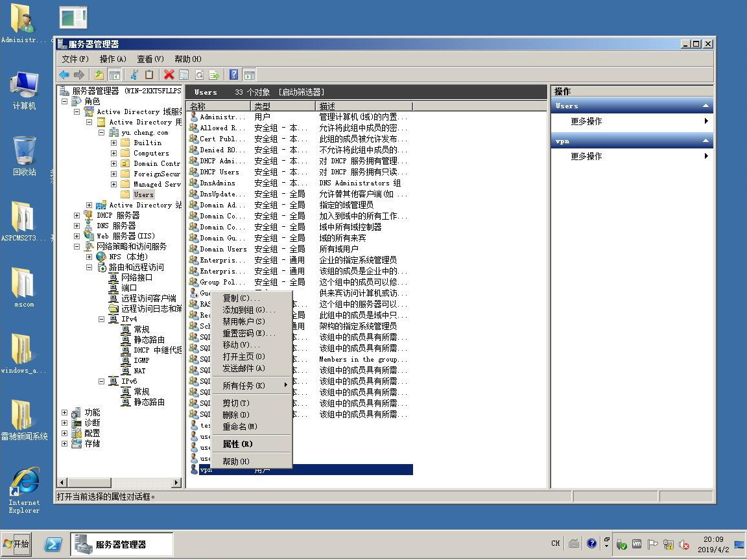The width and height of the screenshot is (747, 560).
Task: Click the blue Back arrow in toolbar
Action: point(64,75)
